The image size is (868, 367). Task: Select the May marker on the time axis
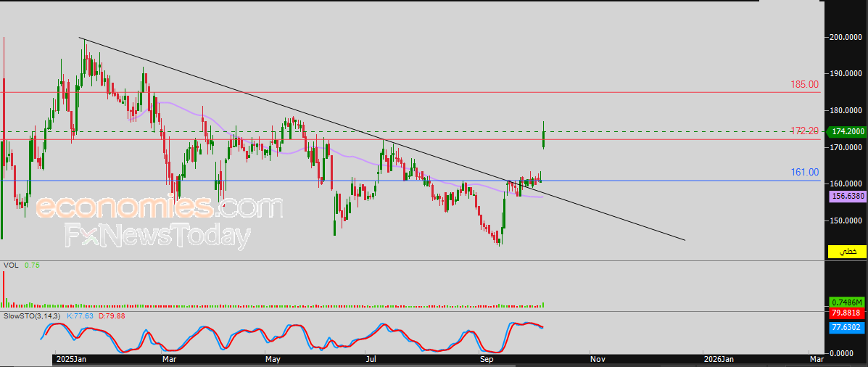273,359
